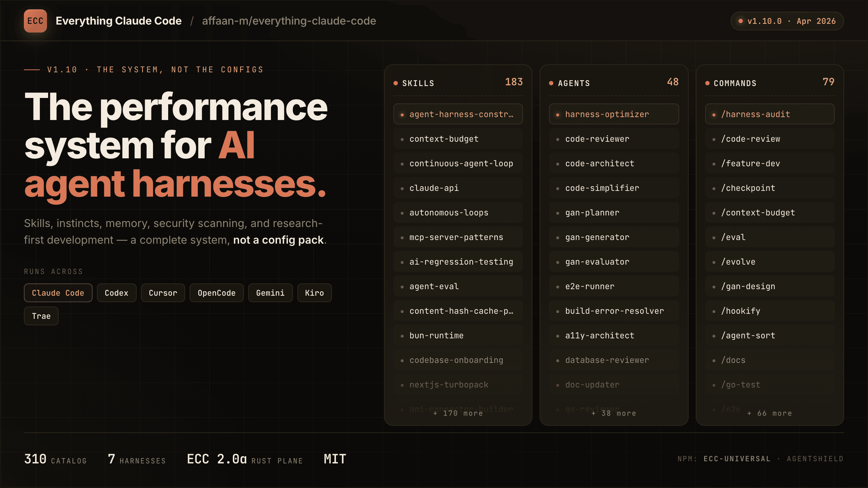Expand the 66 more commands list
The width and height of the screenshot is (868, 488).
pyautogui.click(x=769, y=413)
